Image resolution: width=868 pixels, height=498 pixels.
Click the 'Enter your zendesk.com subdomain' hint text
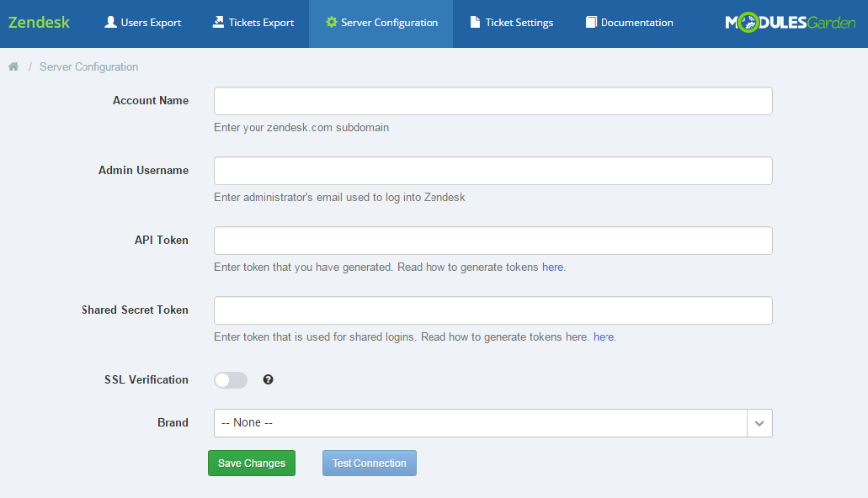tap(301, 128)
